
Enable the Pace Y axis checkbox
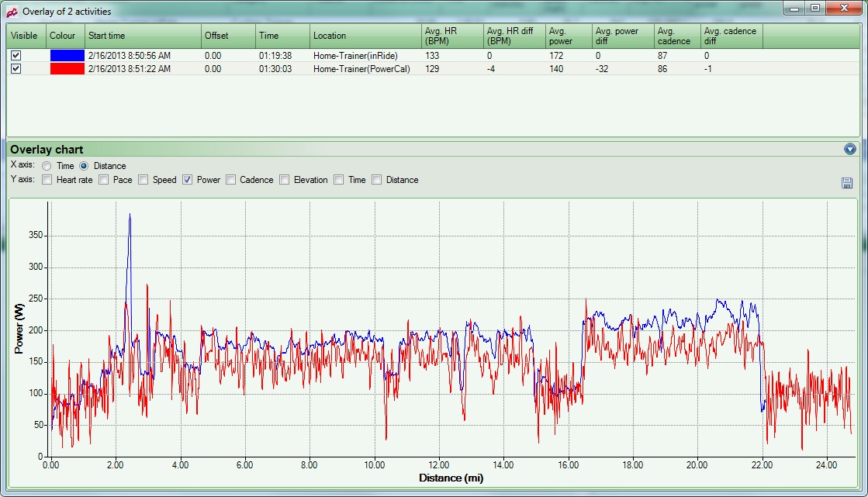coord(104,180)
